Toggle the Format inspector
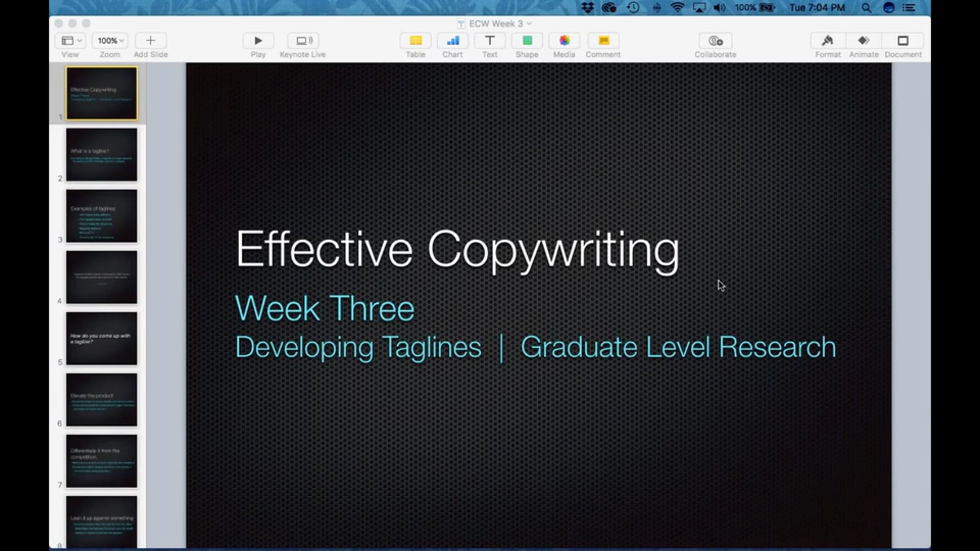The height and width of the screenshot is (551, 980). click(828, 41)
